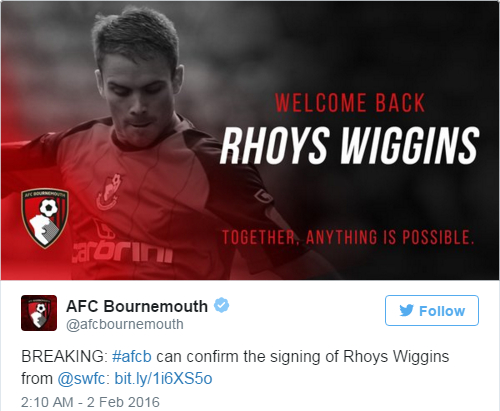Click the Follow button
This screenshot has height=411, width=500.
(432, 310)
